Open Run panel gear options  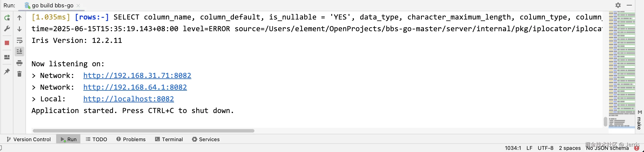618,5
